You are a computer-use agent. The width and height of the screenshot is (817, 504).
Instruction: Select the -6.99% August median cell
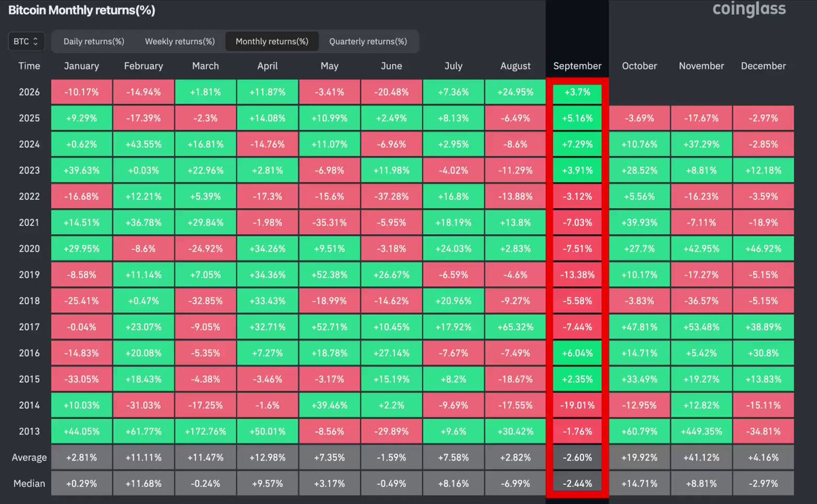click(x=515, y=484)
